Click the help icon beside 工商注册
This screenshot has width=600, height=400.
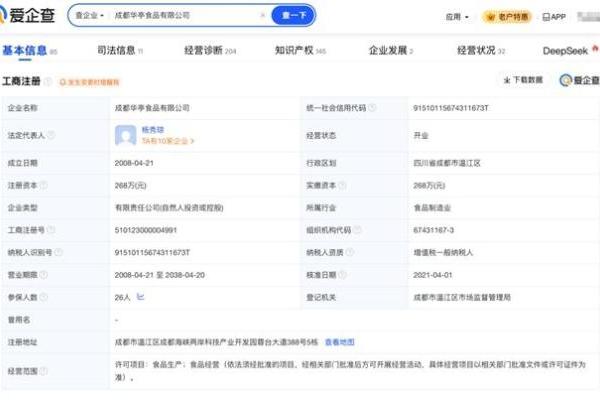tap(48, 81)
